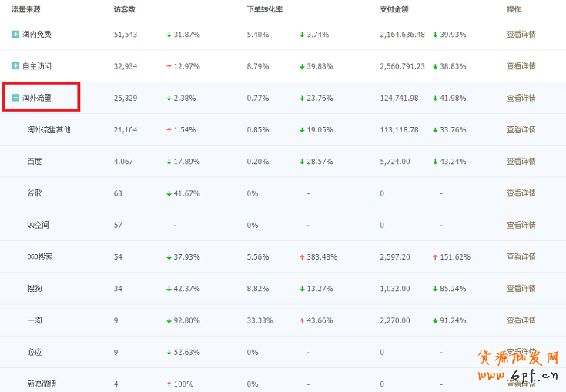
Task: Open details for QQ空间 row
Action: tap(521, 225)
